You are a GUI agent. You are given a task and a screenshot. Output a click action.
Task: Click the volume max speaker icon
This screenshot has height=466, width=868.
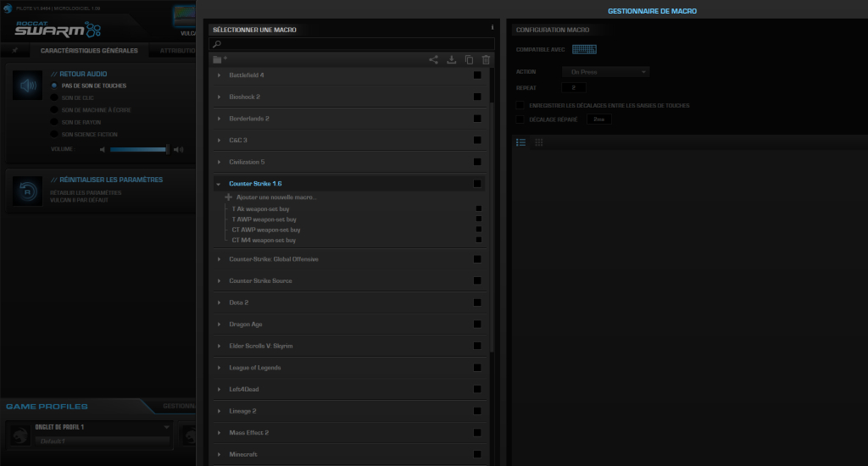178,149
